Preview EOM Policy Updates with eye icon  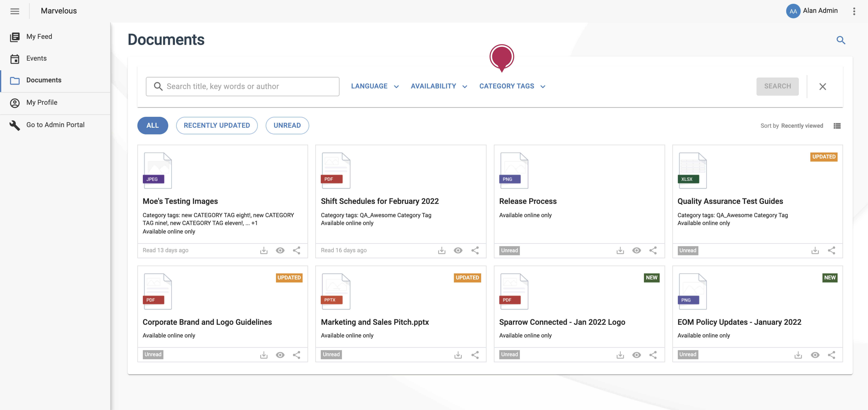(x=815, y=355)
